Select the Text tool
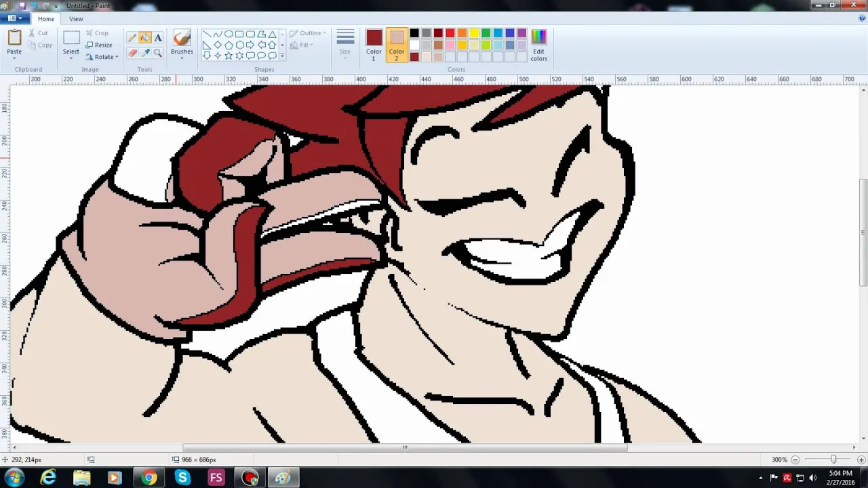Image resolution: width=868 pixels, height=488 pixels. coord(158,38)
